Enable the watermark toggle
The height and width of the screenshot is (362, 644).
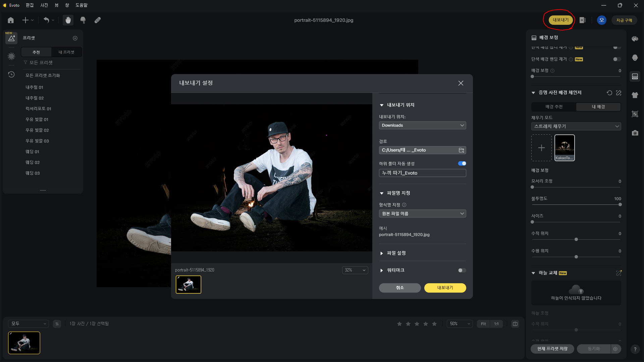tap(462, 270)
